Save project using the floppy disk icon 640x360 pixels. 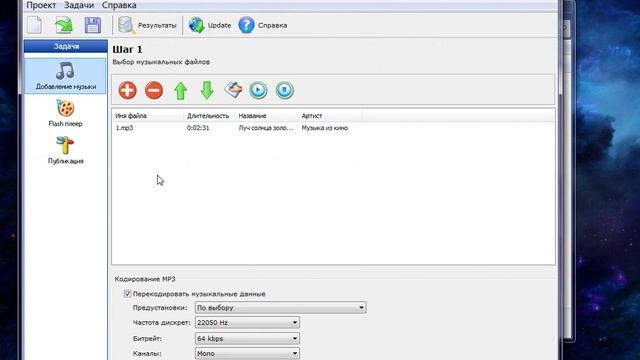(x=93, y=25)
